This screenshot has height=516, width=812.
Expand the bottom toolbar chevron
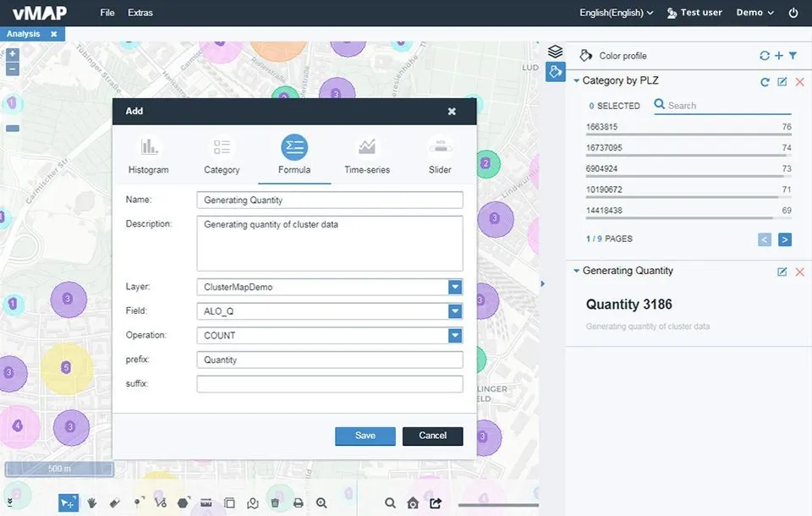[x=10, y=502]
